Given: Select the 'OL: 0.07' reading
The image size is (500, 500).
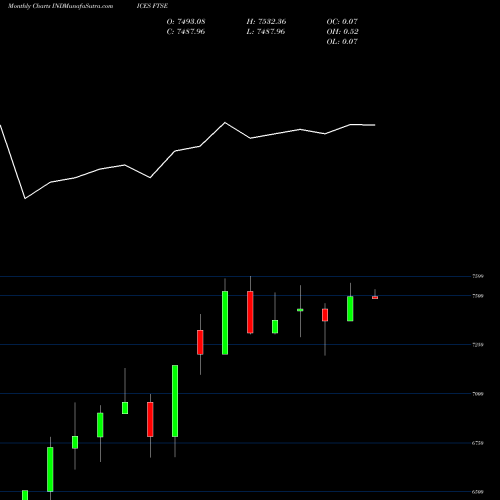Looking at the screenshot, I should pos(342,42).
